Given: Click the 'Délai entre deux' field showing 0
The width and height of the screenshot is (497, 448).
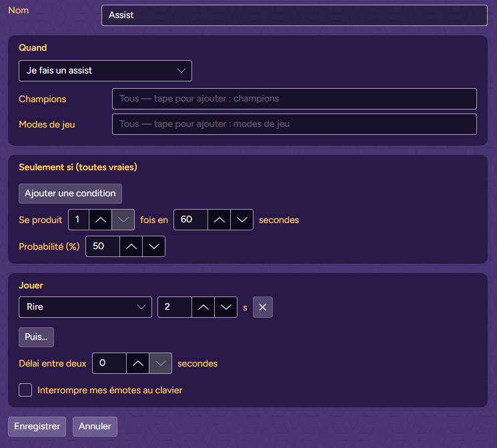Looking at the screenshot, I should click(x=109, y=363).
